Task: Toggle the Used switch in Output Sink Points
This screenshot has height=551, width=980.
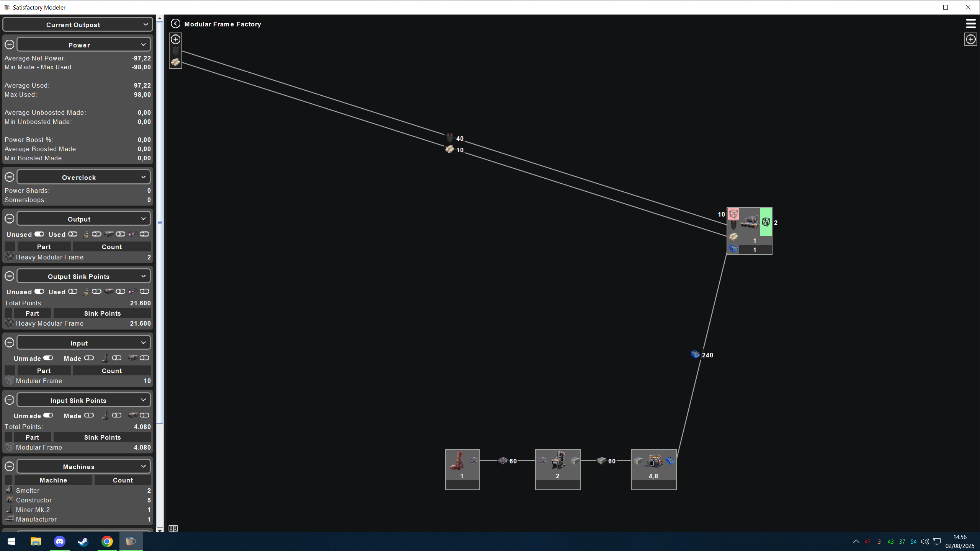Action: coord(72,292)
